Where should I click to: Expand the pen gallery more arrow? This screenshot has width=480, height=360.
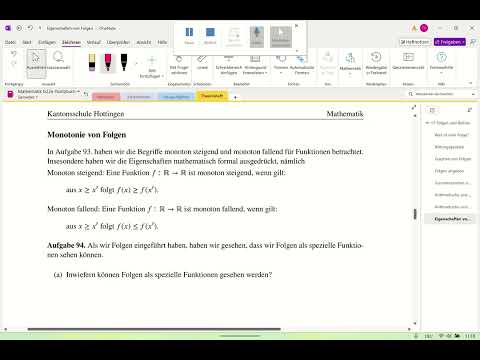[136, 63]
